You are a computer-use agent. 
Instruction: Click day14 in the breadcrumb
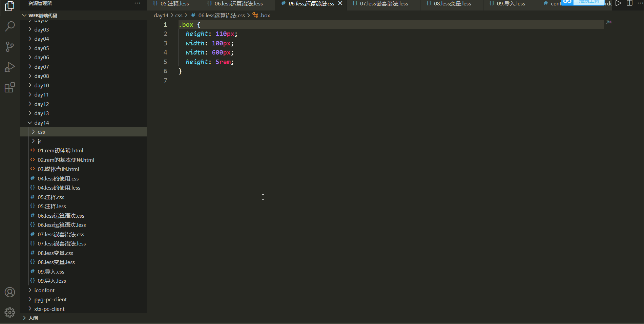161,15
